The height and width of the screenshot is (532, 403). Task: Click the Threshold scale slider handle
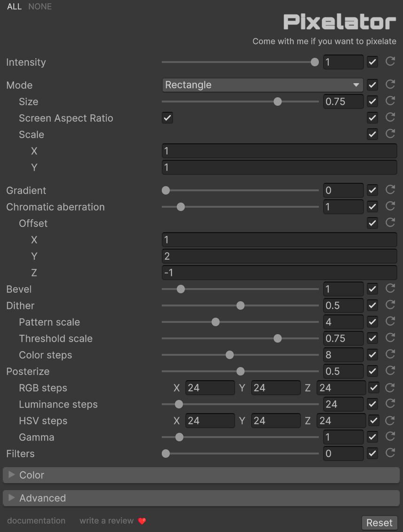[277, 338]
